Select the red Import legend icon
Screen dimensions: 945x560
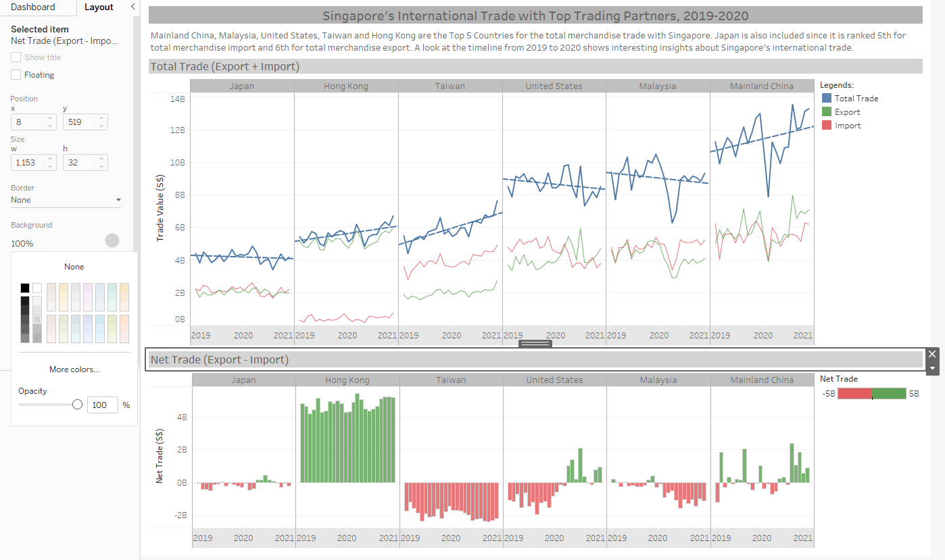click(x=827, y=126)
